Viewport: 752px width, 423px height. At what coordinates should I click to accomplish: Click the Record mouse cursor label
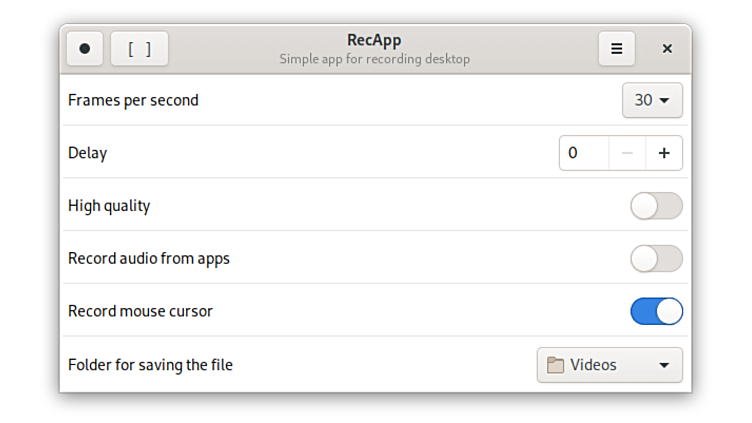[140, 311]
